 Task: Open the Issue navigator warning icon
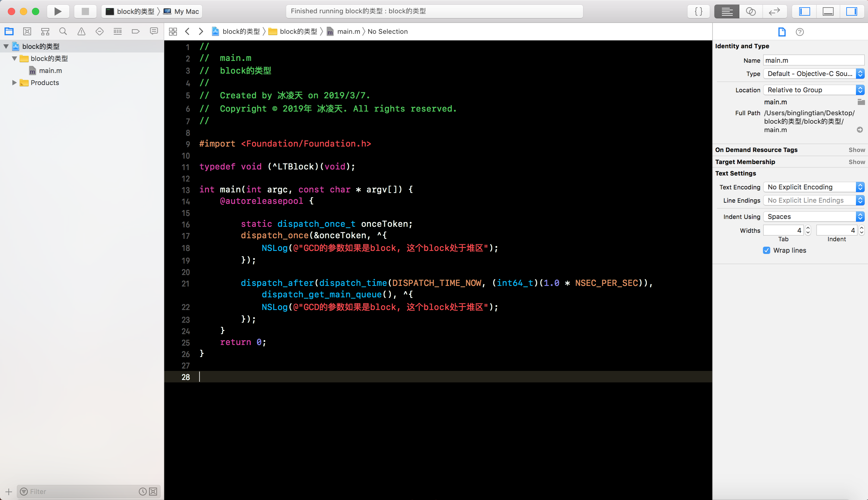click(81, 32)
